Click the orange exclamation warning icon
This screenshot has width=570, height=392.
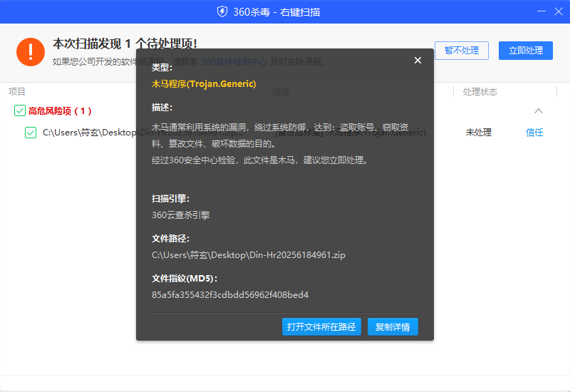(x=31, y=52)
